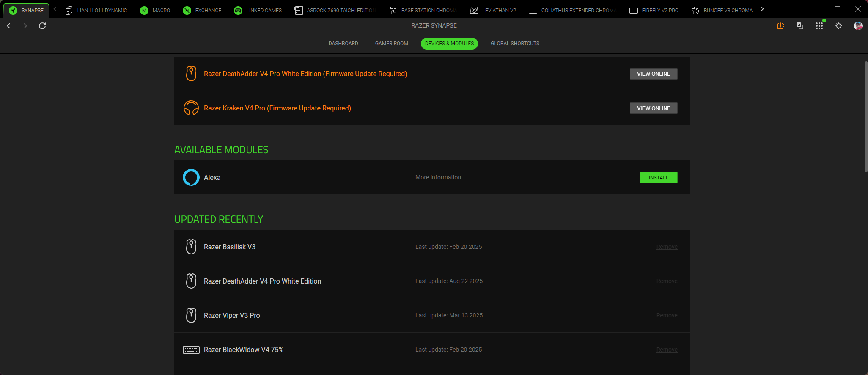
Task: Click the blue Alexa ring icon
Action: tap(191, 177)
